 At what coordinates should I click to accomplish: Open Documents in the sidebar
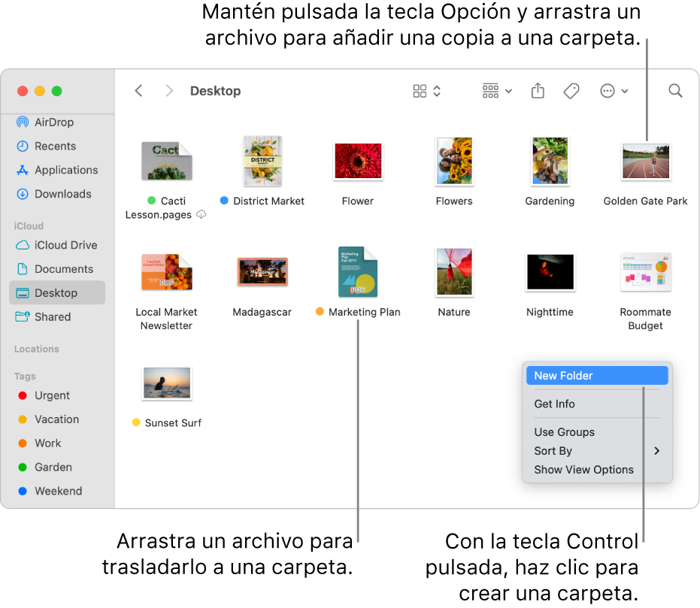click(57, 269)
